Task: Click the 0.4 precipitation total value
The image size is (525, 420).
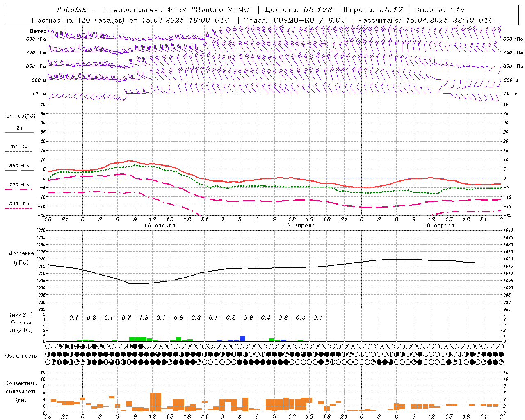Action: [x=266, y=317]
